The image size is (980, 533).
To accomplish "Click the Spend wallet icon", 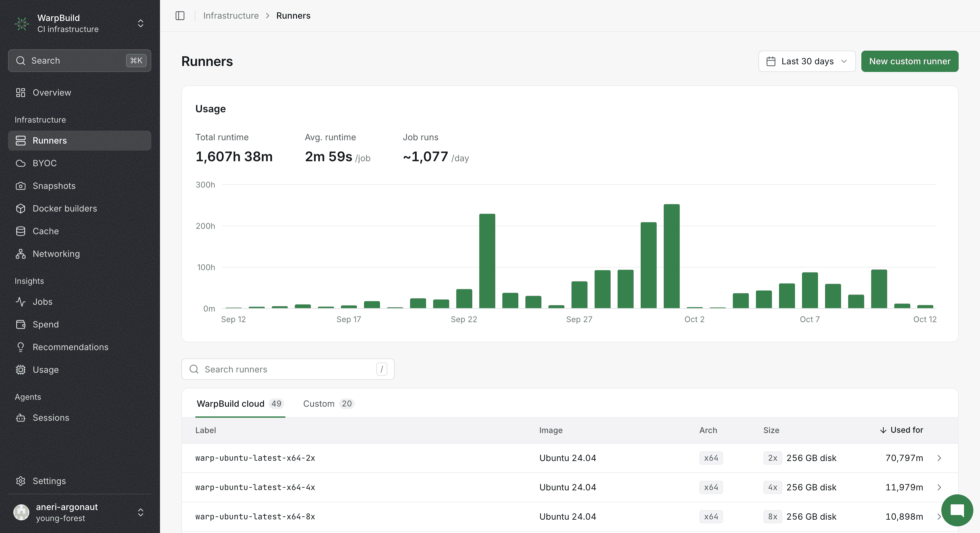I will point(21,324).
